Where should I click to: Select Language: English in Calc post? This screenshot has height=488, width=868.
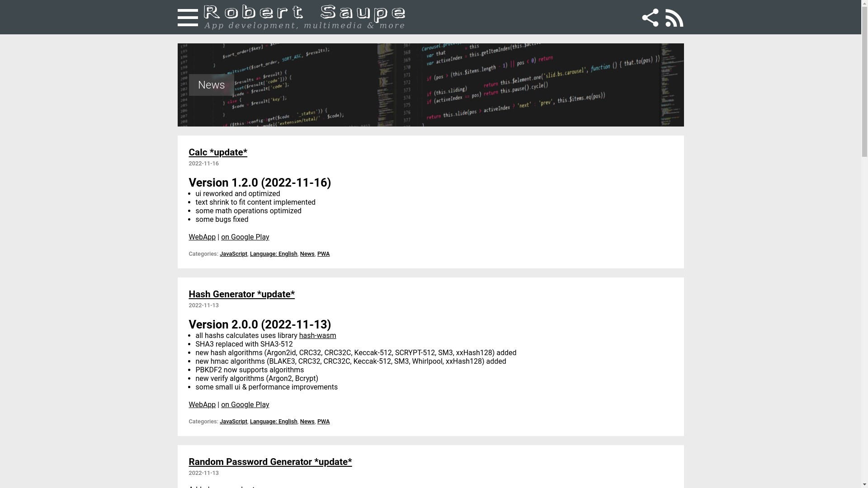coord(274,254)
